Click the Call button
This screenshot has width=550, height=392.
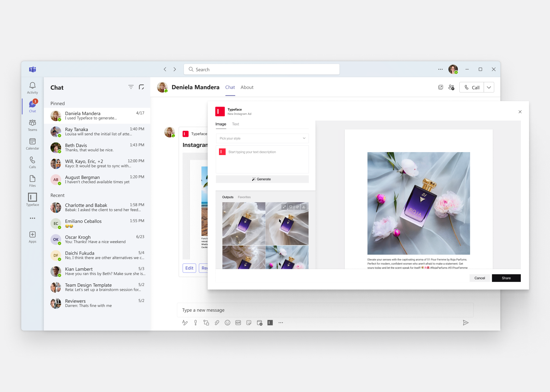click(472, 87)
